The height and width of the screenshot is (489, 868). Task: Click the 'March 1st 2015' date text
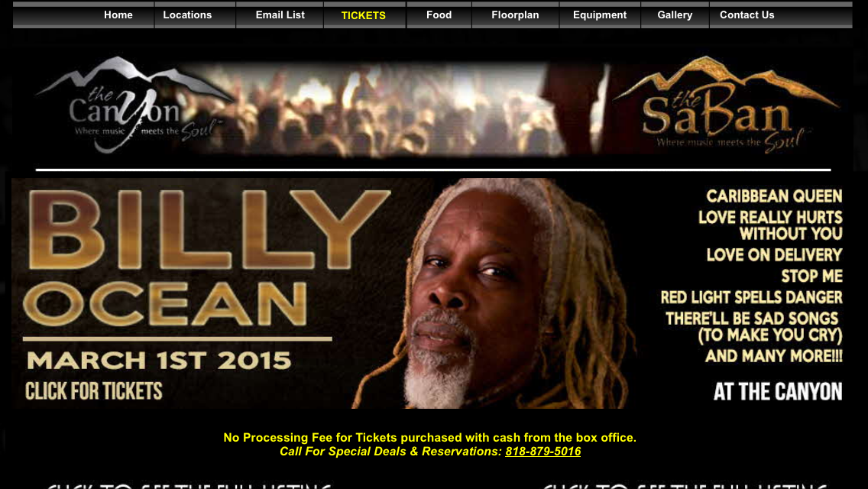(158, 361)
